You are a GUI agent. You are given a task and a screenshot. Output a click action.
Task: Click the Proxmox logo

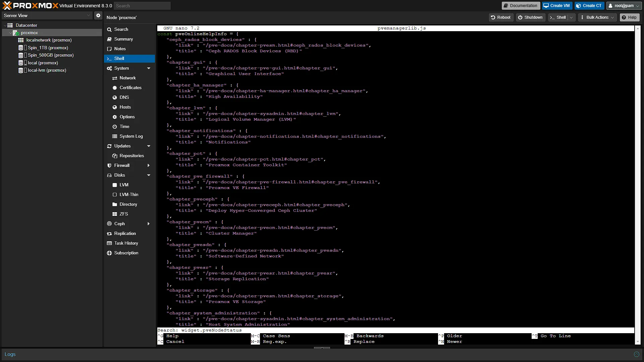30,5
